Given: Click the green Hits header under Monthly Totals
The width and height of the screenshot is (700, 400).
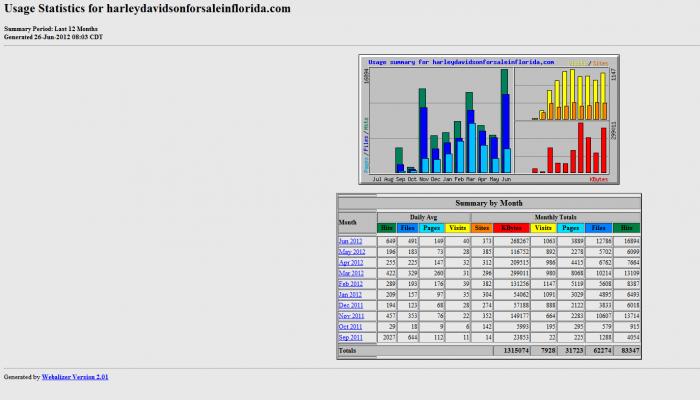Looking at the screenshot, I should point(627,228).
